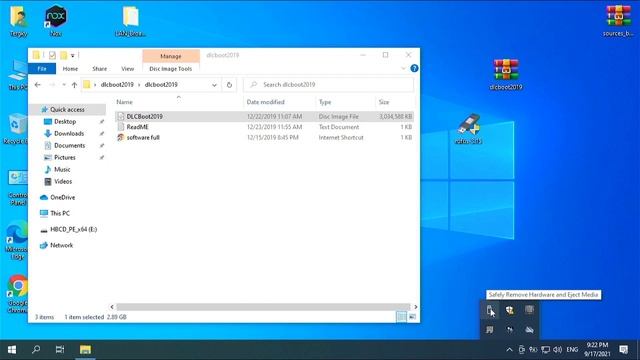Image resolution: width=640 pixels, height=360 pixels.
Task: Open the notification center icon
Action: tap(623, 350)
